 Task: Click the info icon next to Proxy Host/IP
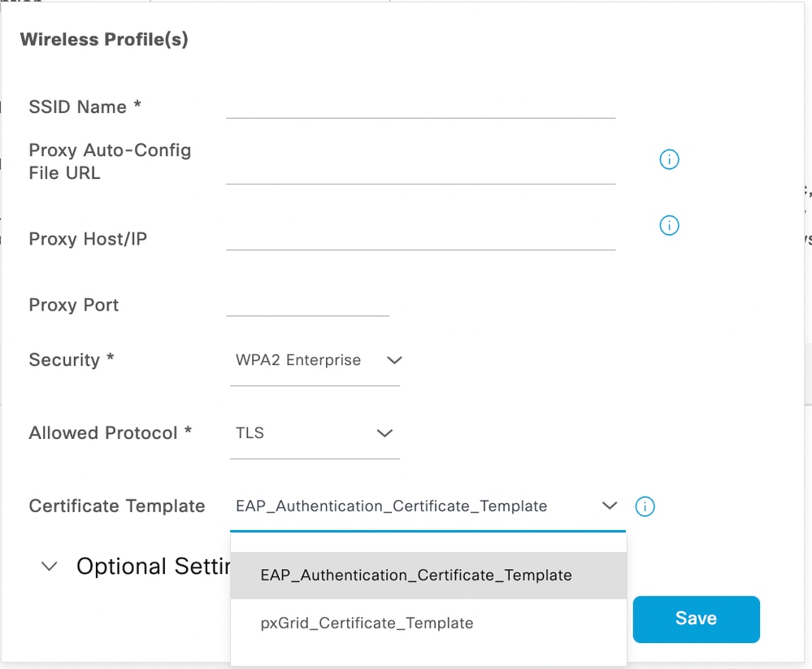[669, 225]
